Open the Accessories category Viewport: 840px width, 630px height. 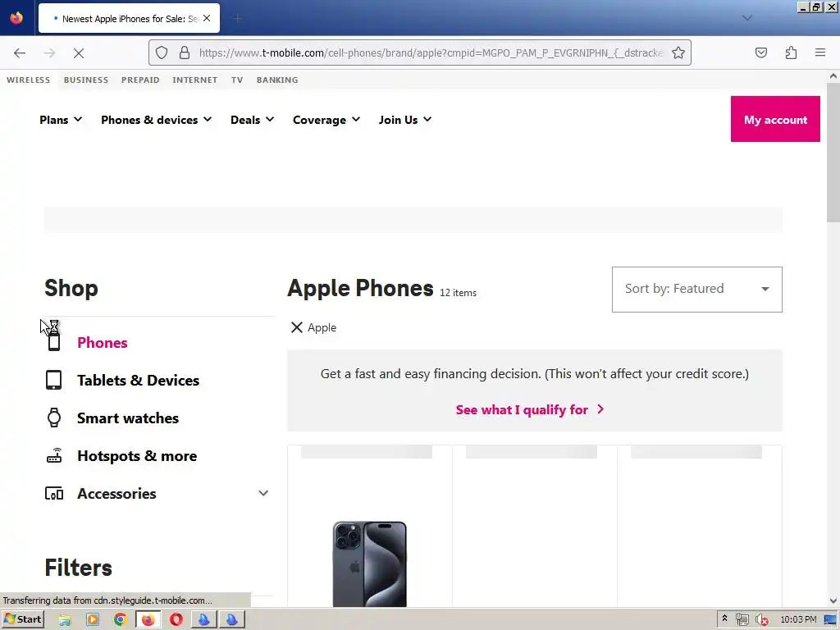(116, 493)
